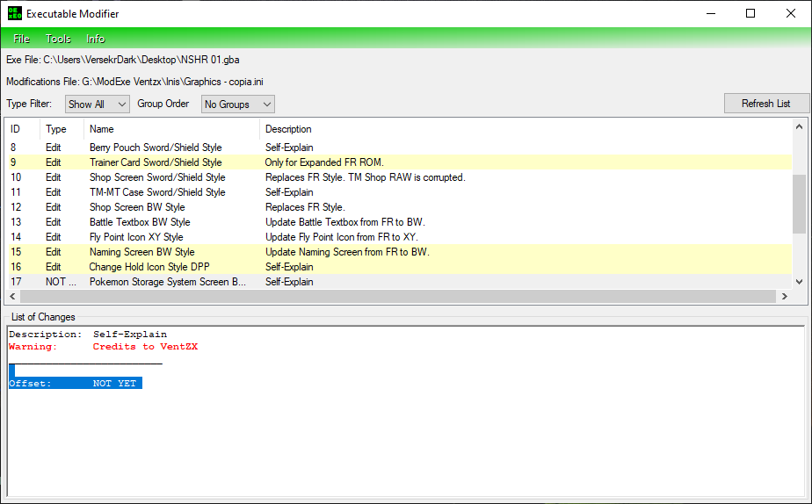This screenshot has width=812, height=504.
Task: Maximize the Executable Modifier window
Action: pos(750,13)
